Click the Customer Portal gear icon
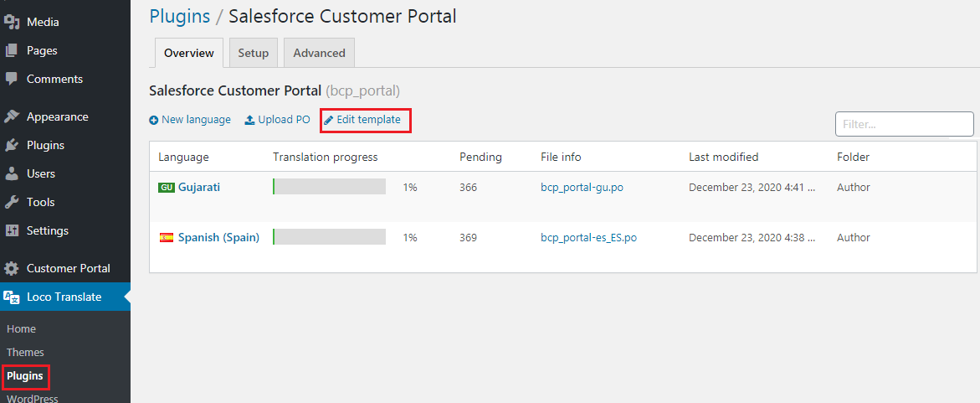This screenshot has width=980, height=403. pos(12,269)
